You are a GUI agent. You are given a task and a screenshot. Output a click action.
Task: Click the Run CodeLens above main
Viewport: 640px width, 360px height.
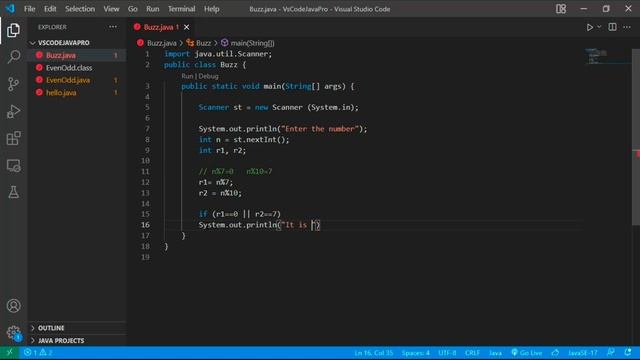click(x=187, y=76)
